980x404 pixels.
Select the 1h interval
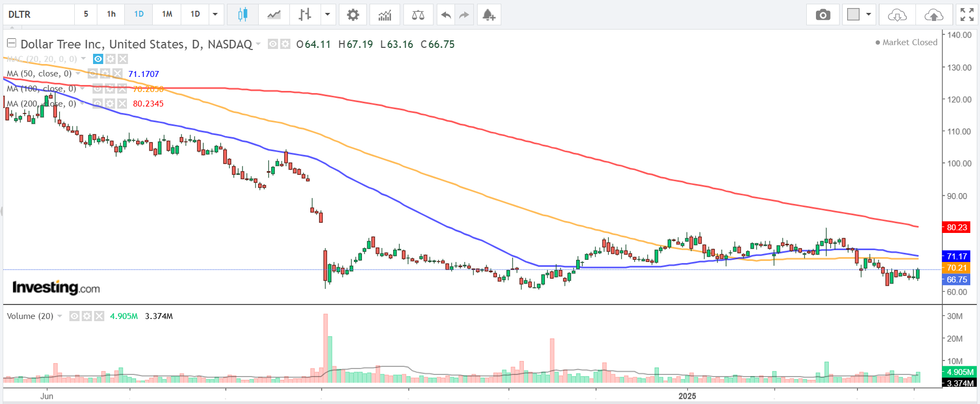(111, 15)
